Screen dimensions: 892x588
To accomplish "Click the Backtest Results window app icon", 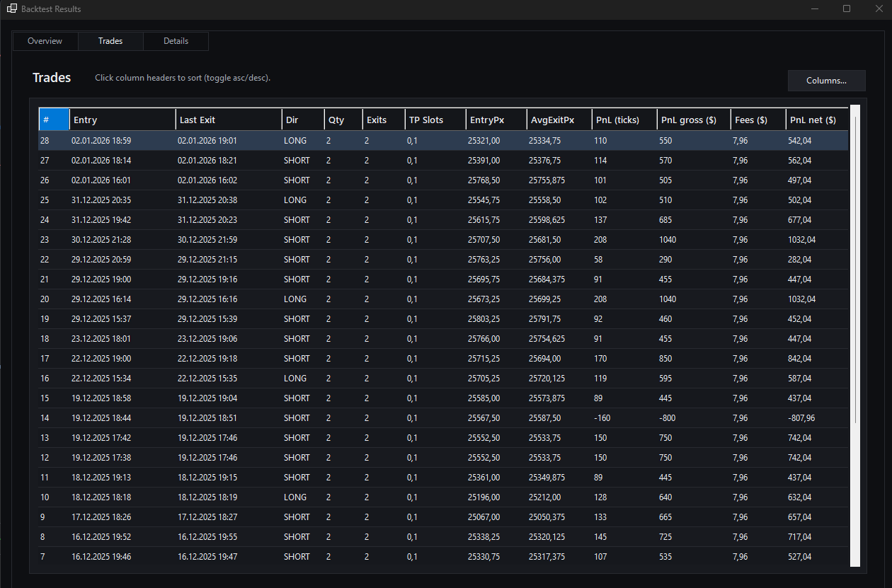I will click(12, 9).
